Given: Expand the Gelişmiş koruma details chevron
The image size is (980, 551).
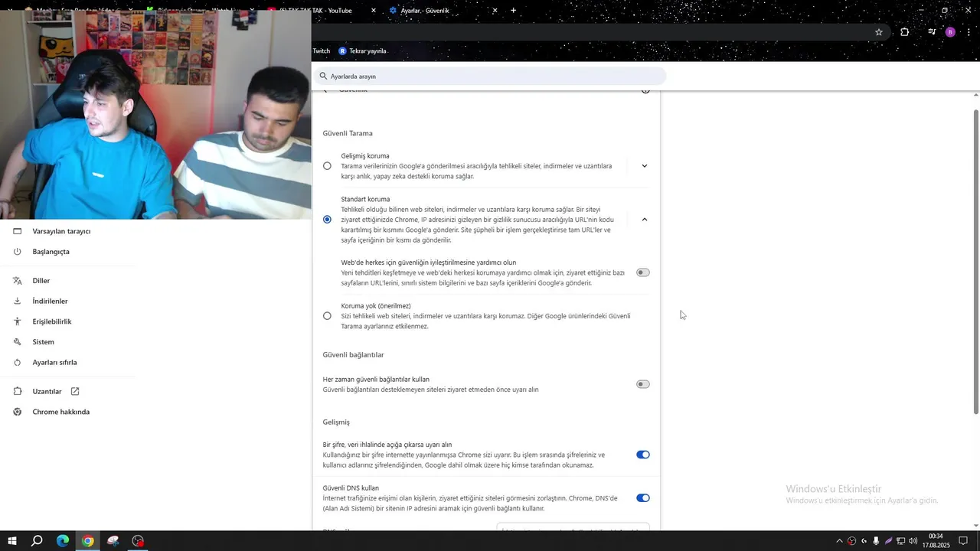Looking at the screenshot, I should tap(644, 166).
